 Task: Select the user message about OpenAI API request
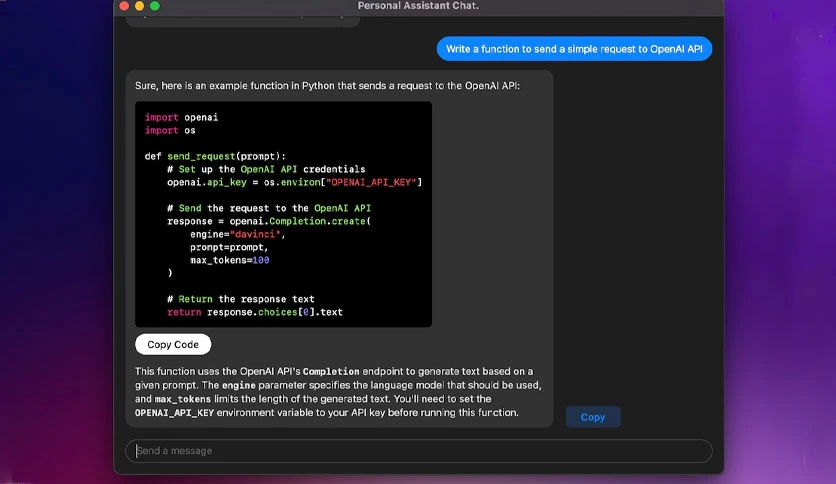574,49
